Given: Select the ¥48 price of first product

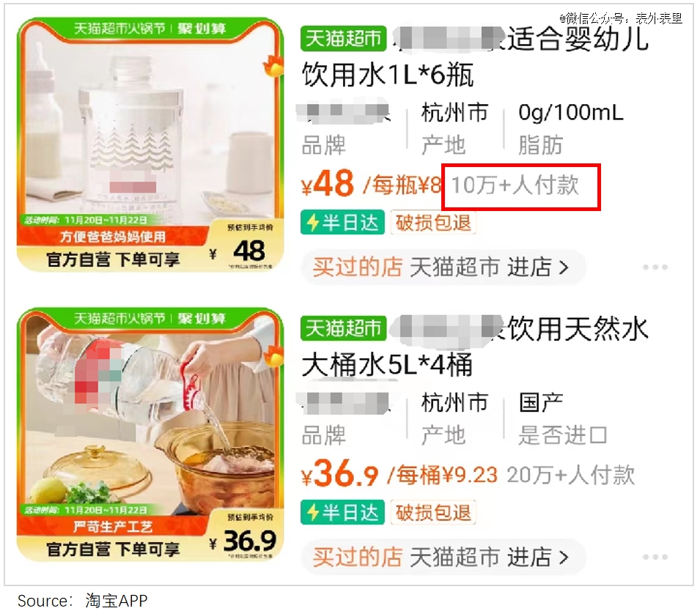Looking at the screenshot, I should 328,184.
